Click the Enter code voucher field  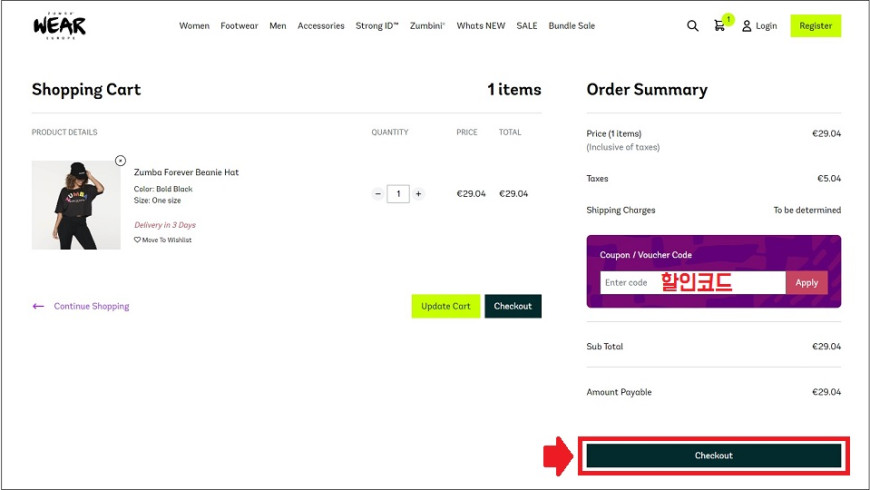click(x=692, y=282)
